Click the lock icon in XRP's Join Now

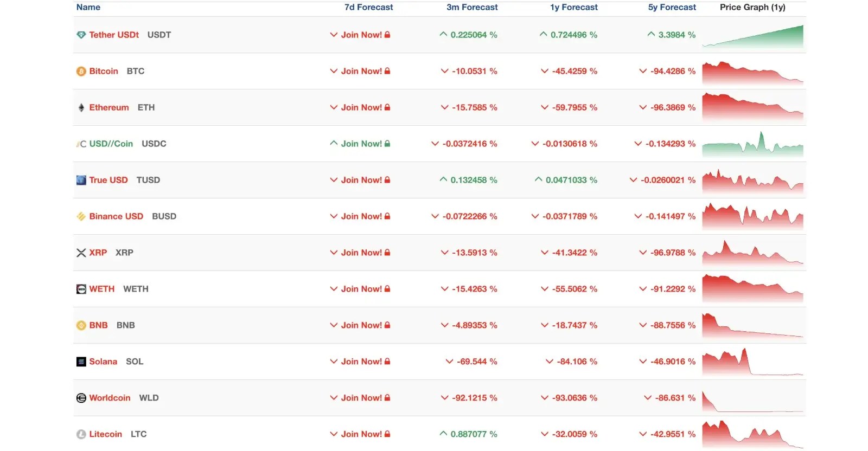(387, 253)
